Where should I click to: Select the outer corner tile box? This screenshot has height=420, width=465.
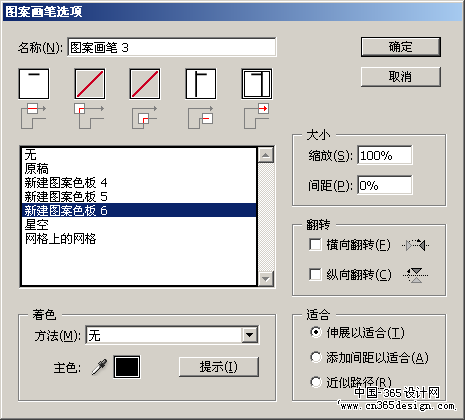click(x=90, y=84)
